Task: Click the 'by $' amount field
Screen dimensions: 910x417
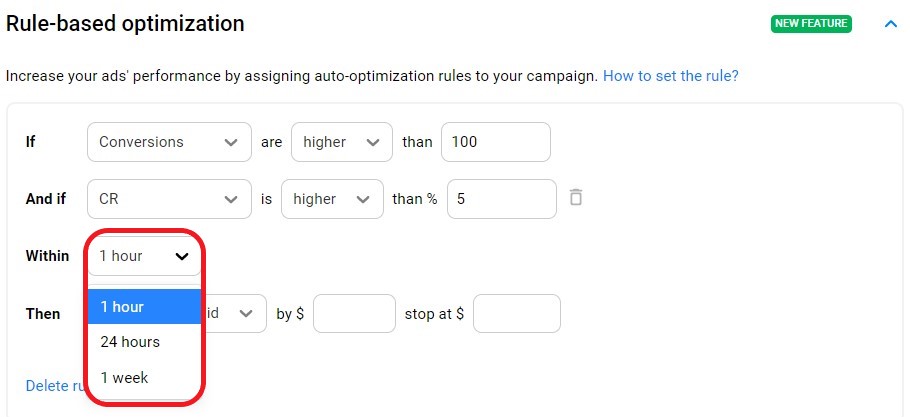Action: [354, 314]
